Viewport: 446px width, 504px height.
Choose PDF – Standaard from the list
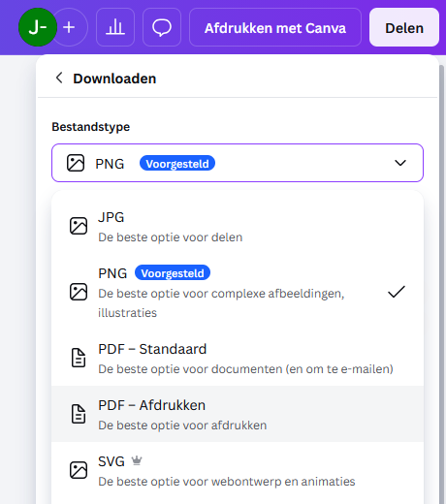[x=238, y=359]
